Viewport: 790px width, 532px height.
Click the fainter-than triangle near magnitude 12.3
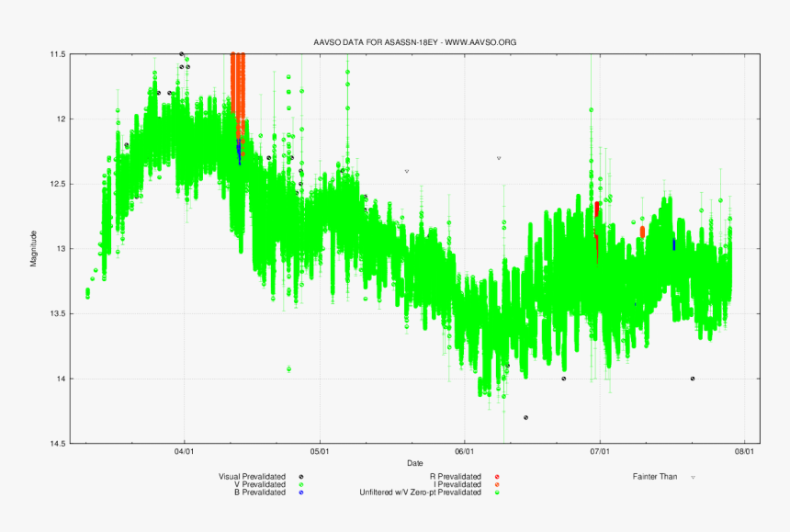click(x=499, y=158)
